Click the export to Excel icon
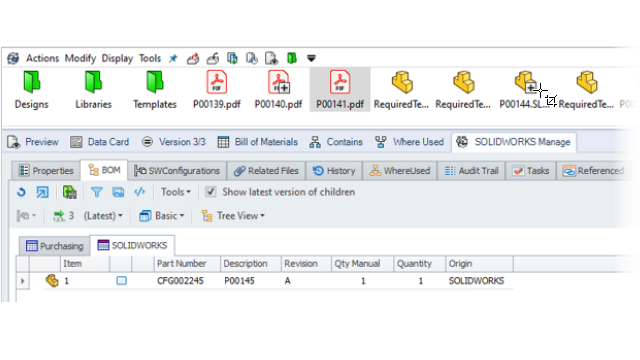Screen dimensions: 640x360 69,192
